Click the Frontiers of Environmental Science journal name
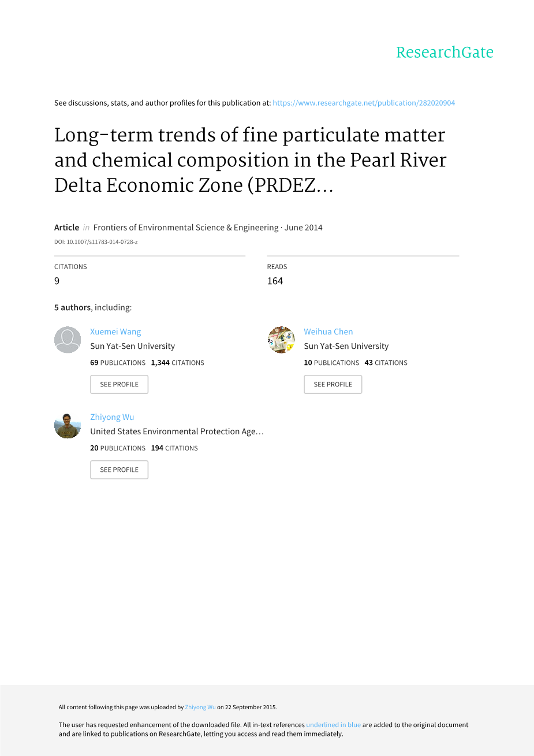The width and height of the screenshot is (534, 756). [x=186, y=228]
